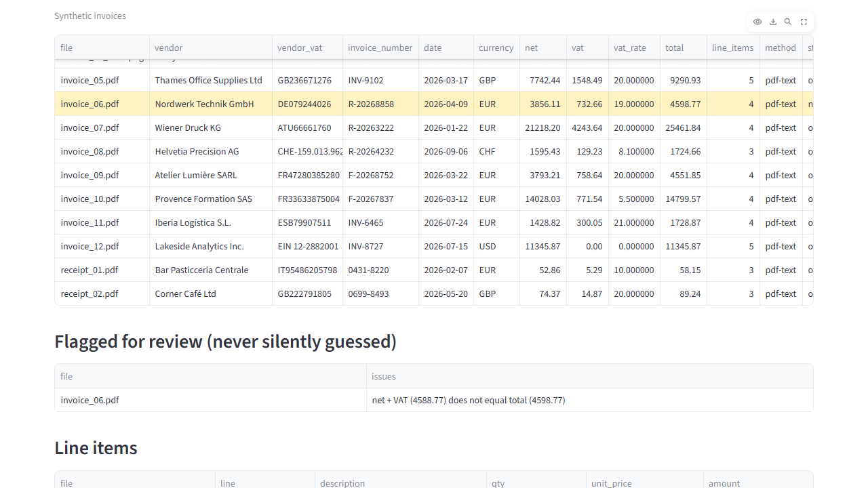Select vat rate 8.100000 cell
868x488 pixels.
pyautogui.click(x=634, y=151)
